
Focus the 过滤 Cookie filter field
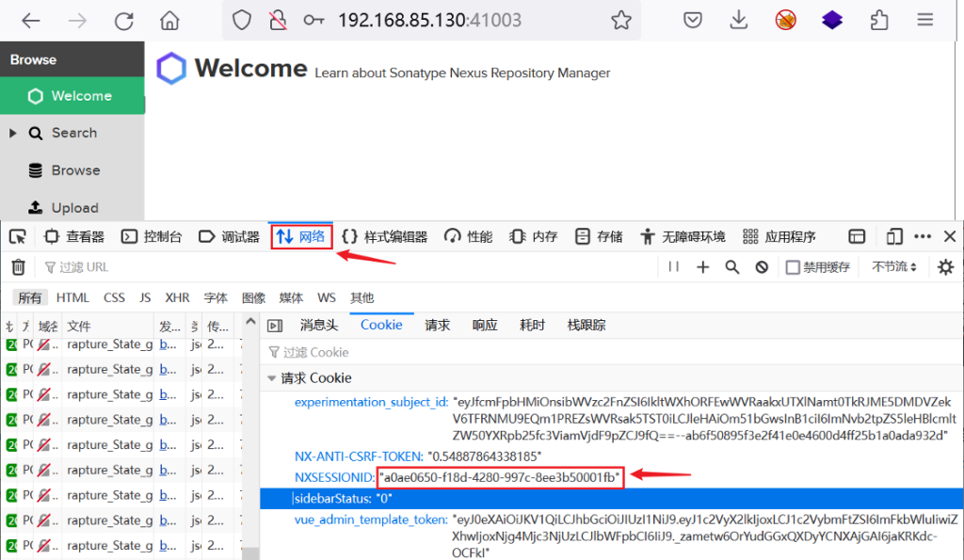pos(612,352)
